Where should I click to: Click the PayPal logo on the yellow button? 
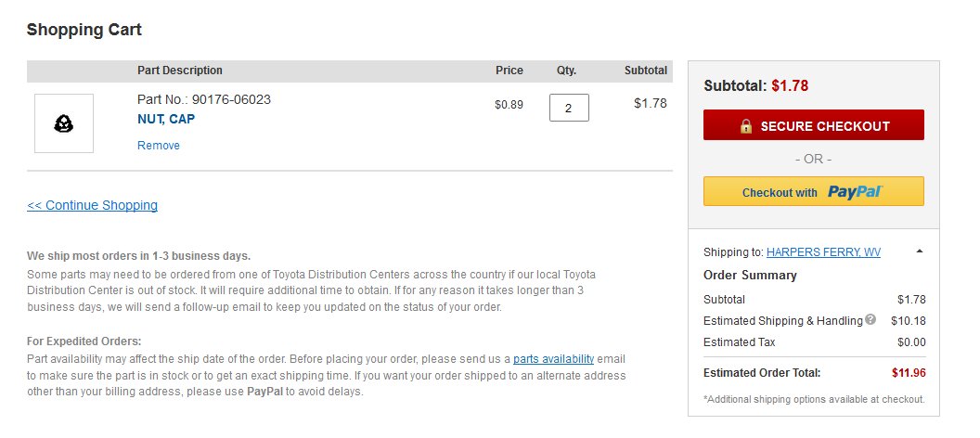click(855, 192)
